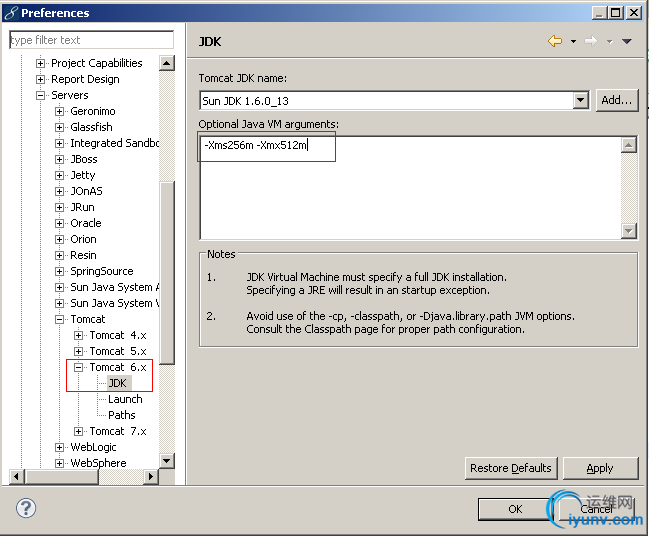Click the Apply button
This screenshot has height=536, width=649.
point(600,468)
